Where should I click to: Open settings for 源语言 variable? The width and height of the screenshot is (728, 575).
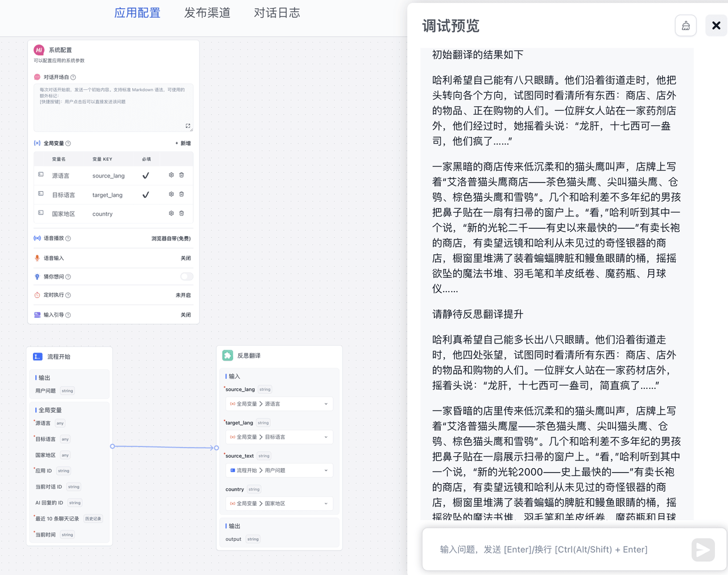tap(171, 175)
